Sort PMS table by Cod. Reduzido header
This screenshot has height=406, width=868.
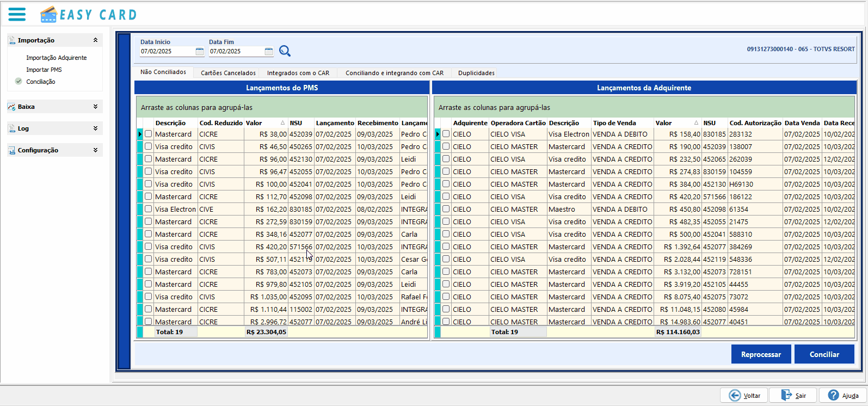coord(221,123)
